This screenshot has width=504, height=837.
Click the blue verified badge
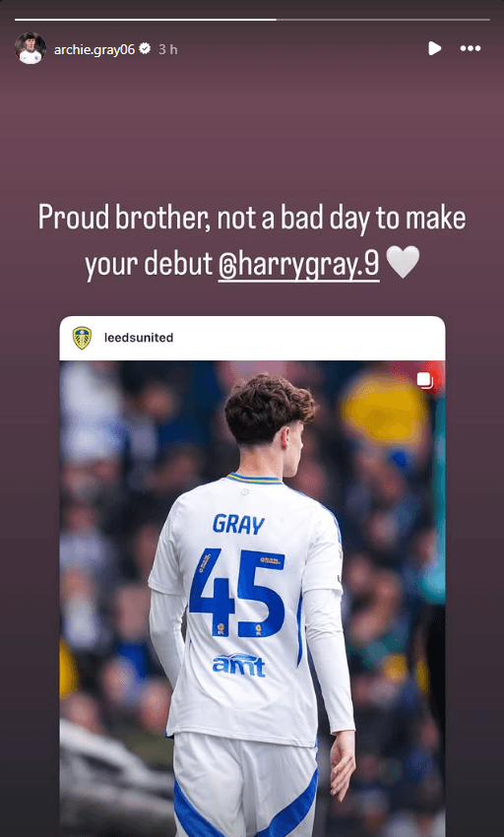pyautogui.click(x=145, y=49)
